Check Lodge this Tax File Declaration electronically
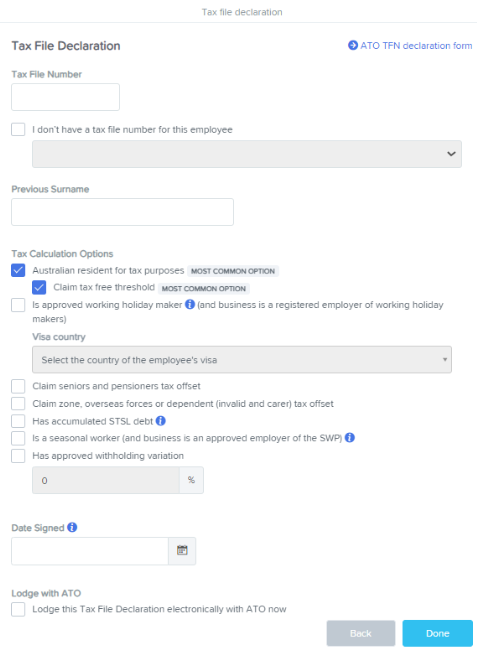The height and width of the screenshot is (650, 477). point(18,609)
